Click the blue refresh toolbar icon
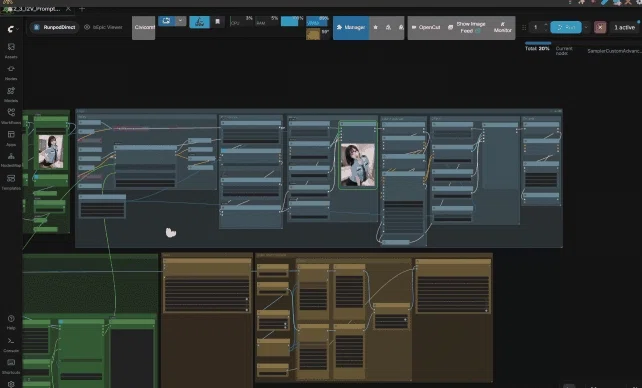 tap(166, 20)
